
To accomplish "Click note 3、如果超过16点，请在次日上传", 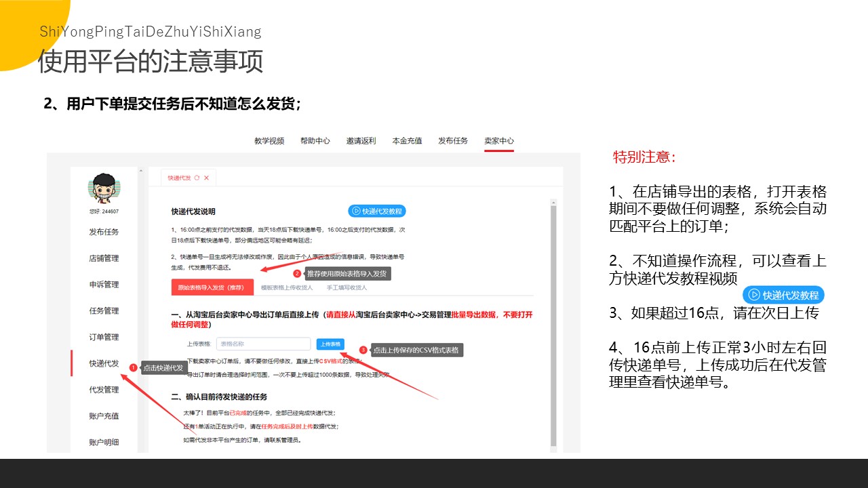I will (714, 313).
